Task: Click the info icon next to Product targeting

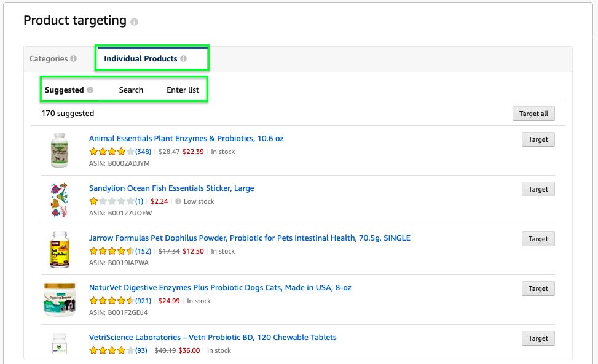Action: click(x=134, y=21)
